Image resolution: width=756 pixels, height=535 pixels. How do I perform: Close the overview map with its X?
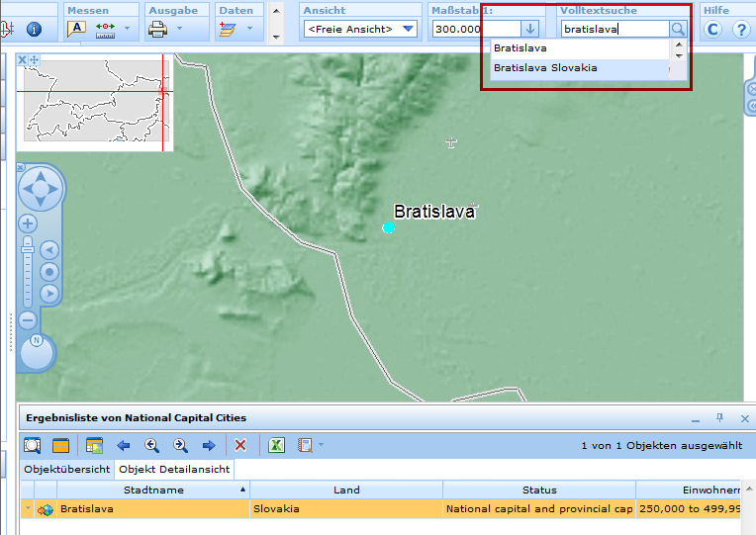click(x=22, y=60)
